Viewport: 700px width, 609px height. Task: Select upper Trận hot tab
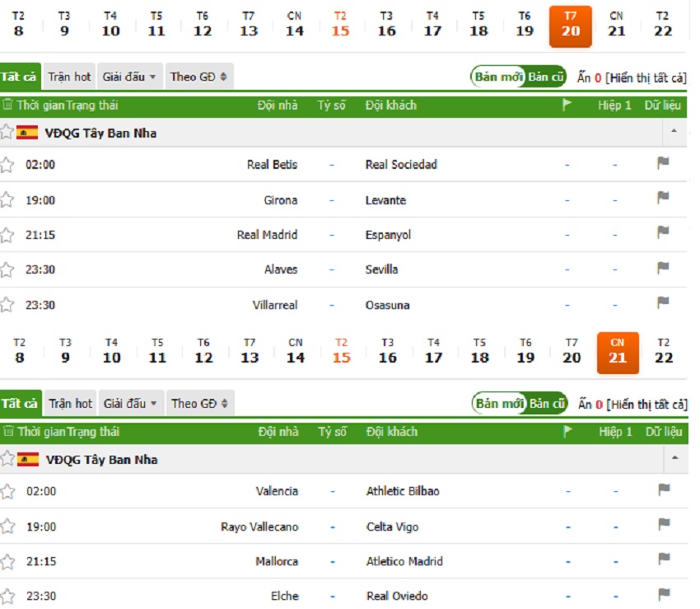pyautogui.click(x=69, y=77)
